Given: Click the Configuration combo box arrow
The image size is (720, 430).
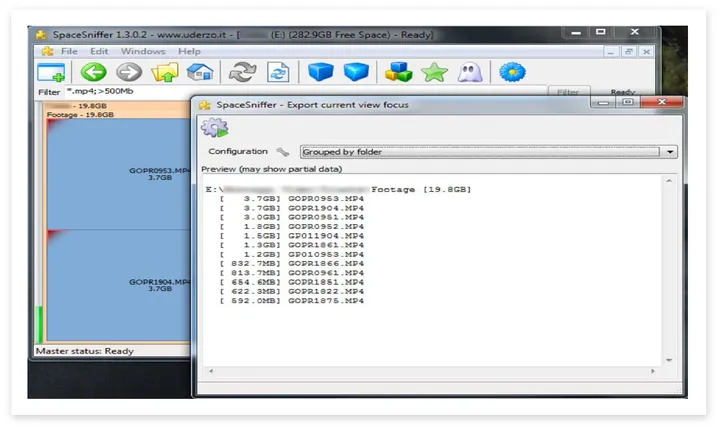Looking at the screenshot, I should tap(670, 152).
